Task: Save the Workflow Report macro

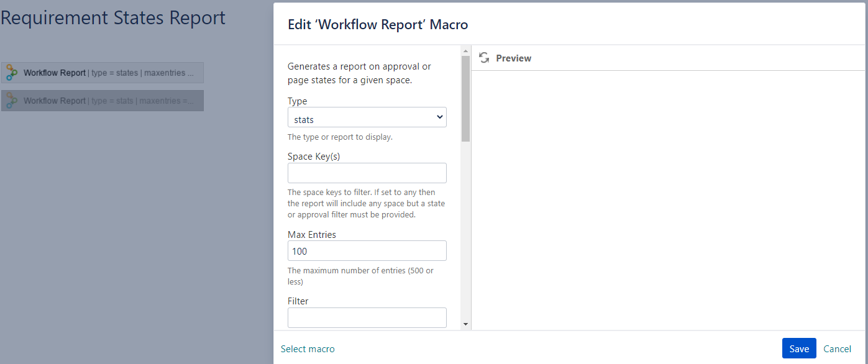Action: 799,348
